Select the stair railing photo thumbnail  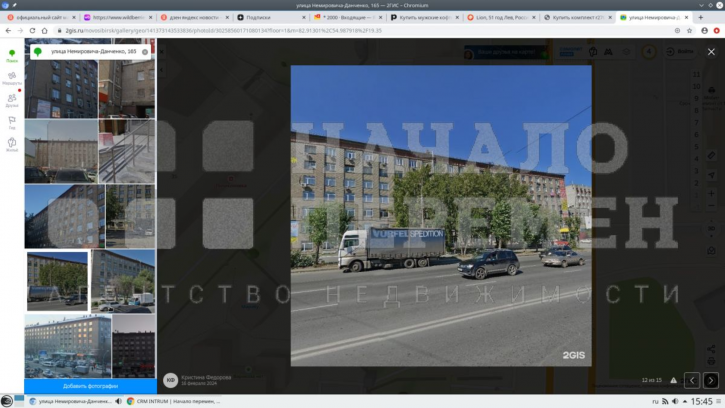point(127,151)
